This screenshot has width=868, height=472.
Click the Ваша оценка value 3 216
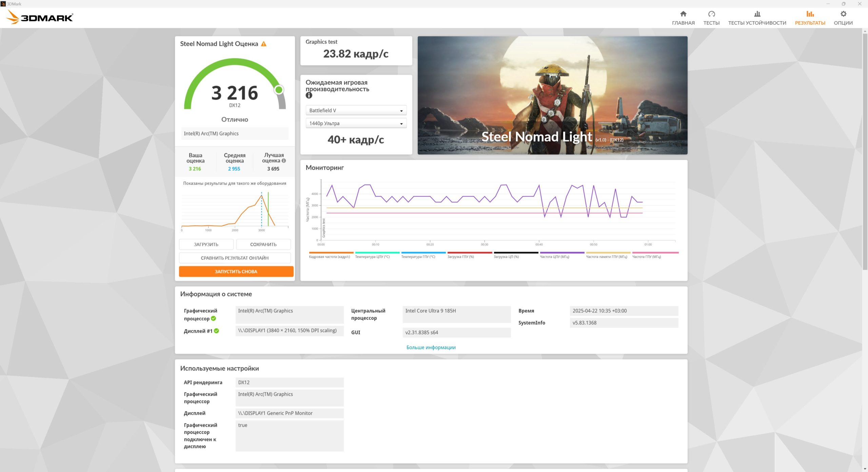click(x=195, y=169)
